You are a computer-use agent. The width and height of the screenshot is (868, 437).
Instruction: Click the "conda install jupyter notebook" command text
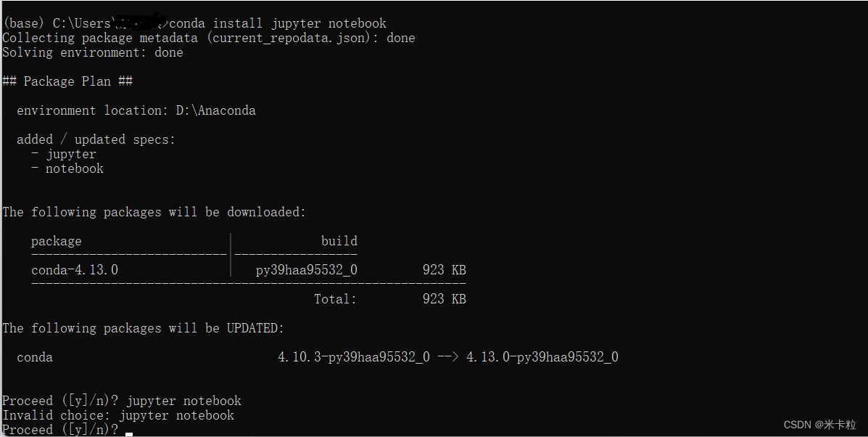278,23
